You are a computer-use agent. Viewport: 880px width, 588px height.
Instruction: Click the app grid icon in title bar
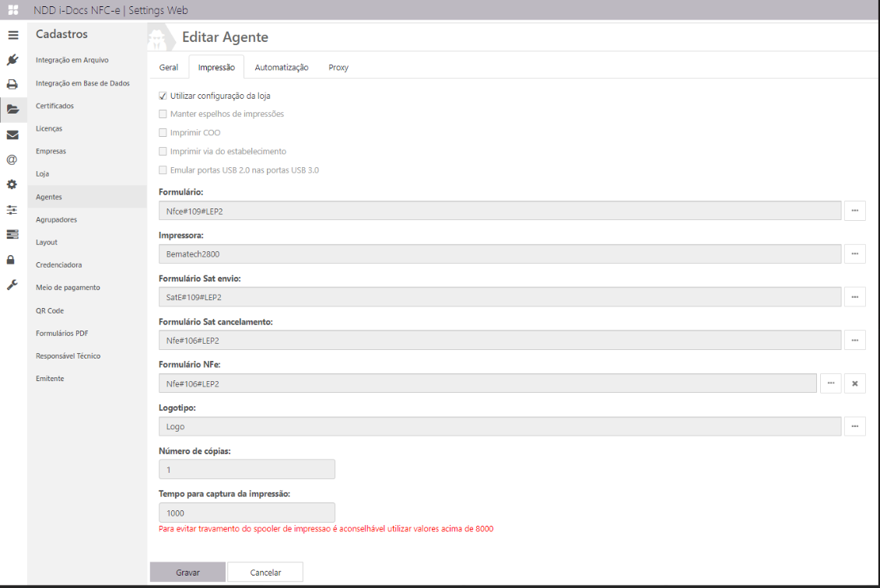coord(13,10)
